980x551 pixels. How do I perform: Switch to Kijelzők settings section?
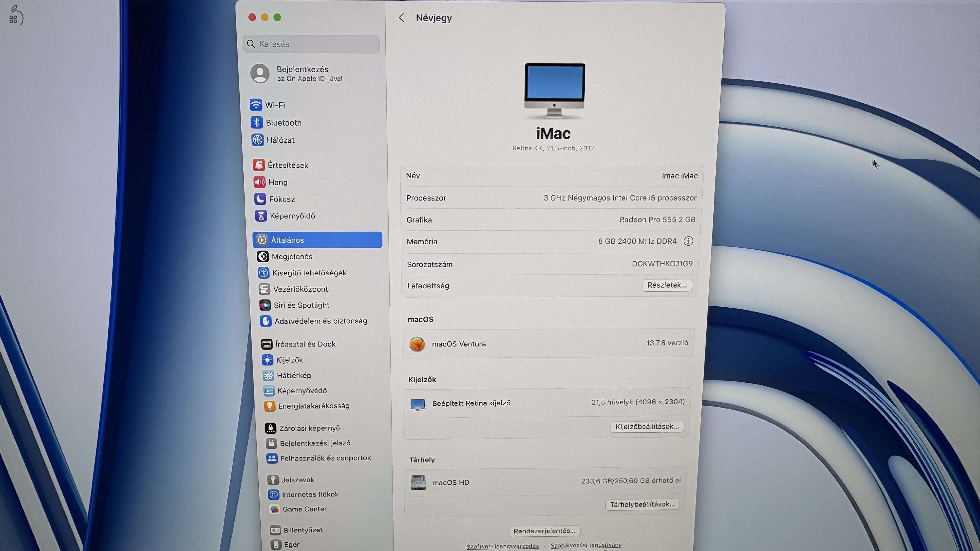pyautogui.click(x=289, y=360)
